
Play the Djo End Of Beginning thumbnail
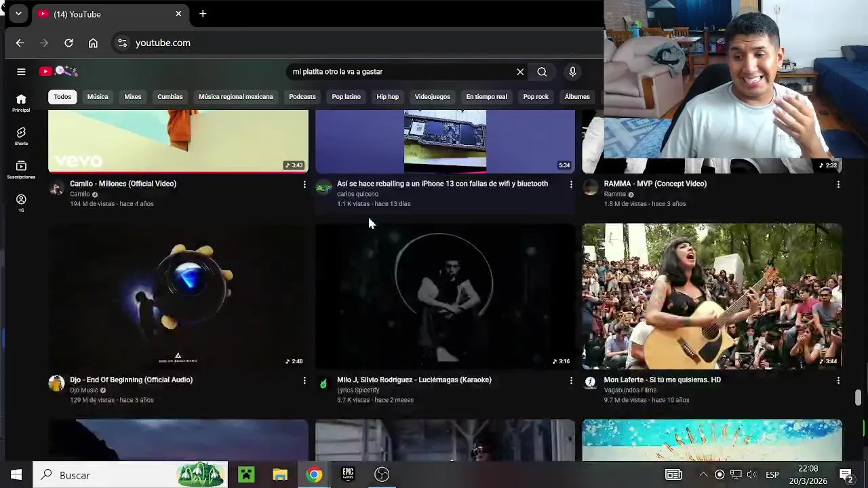178,296
